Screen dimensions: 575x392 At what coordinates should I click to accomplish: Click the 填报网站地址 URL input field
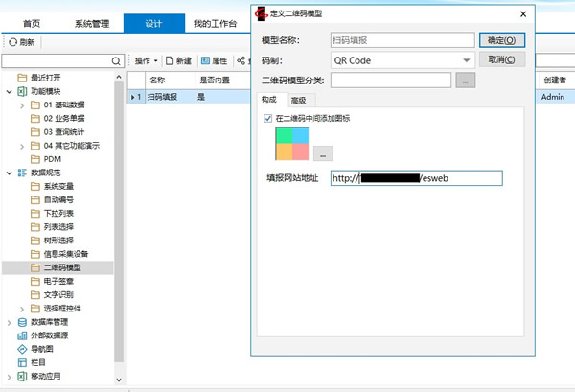coord(415,178)
